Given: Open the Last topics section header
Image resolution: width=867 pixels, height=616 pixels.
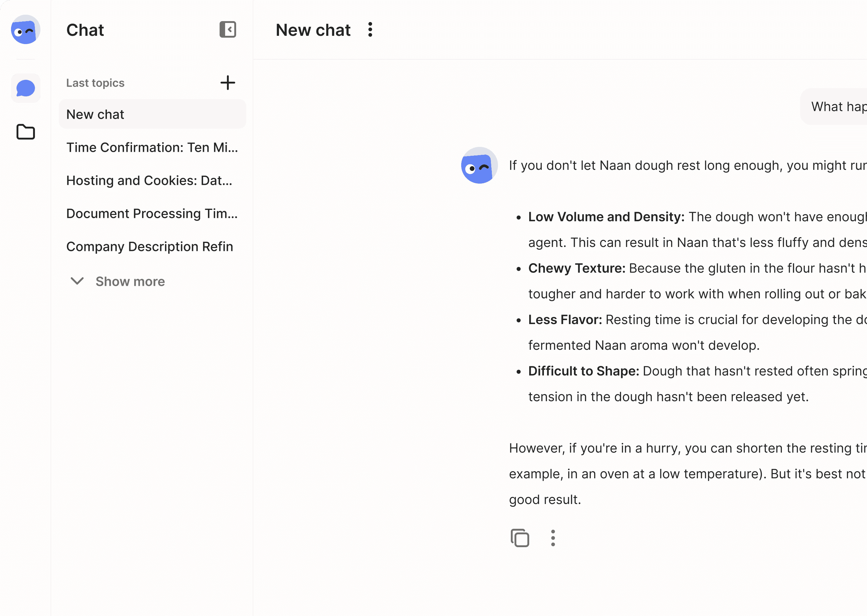Looking at the screenshot, I should coord(95,83).
